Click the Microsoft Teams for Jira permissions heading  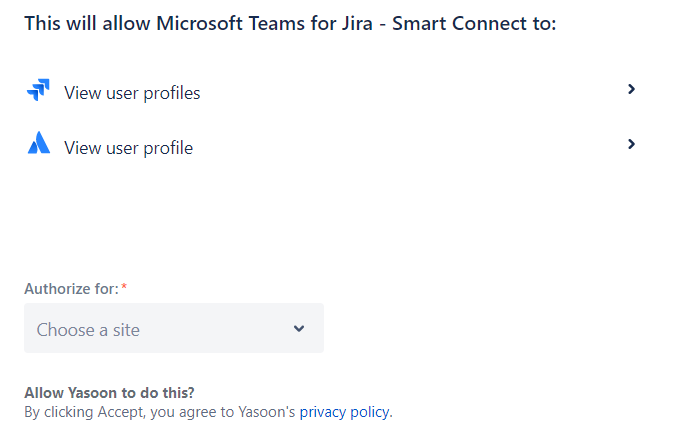[289, 23]
